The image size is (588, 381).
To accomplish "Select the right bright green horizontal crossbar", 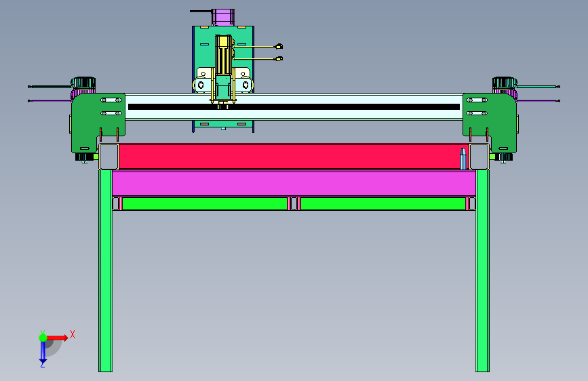I will coord(383,203).
